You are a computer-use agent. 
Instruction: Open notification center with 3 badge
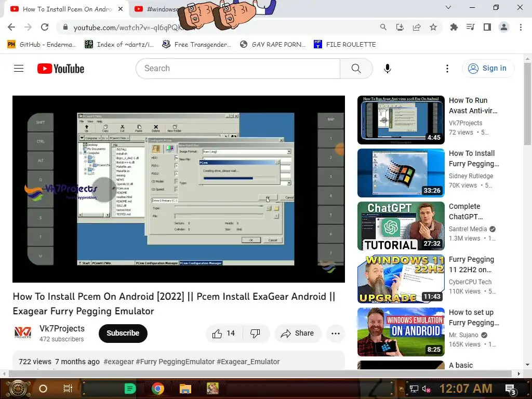pyautogui.click(x=510, y=389)
